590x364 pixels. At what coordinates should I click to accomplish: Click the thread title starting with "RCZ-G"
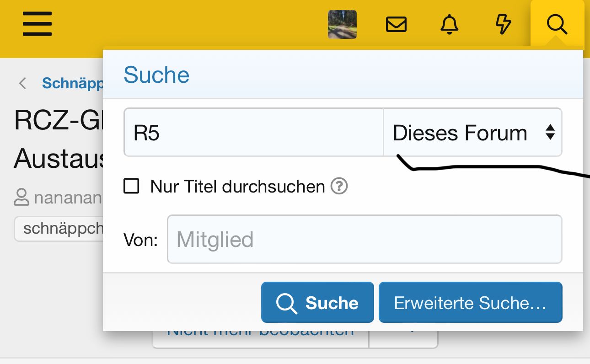pyautogui.click(x=58, y=121)
